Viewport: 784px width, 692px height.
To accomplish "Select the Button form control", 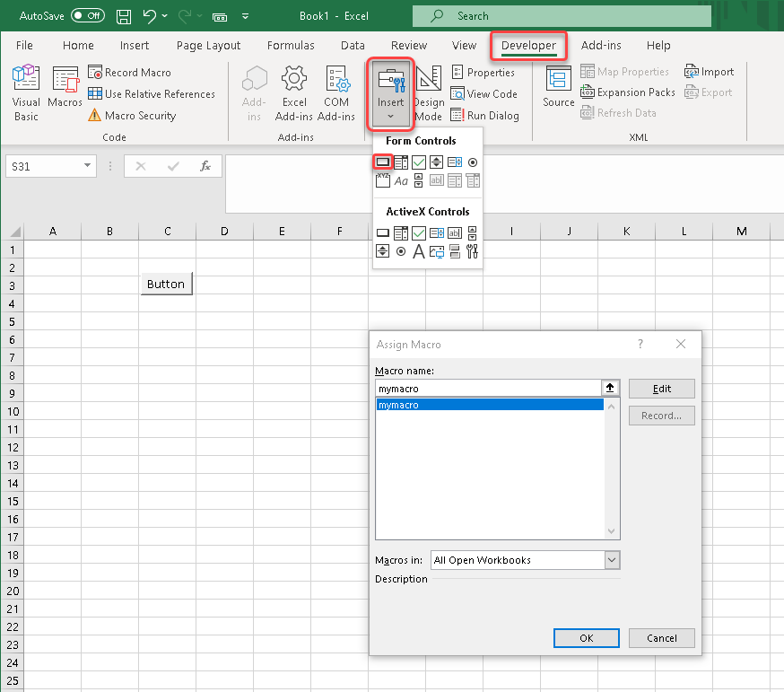I will 383,162.
